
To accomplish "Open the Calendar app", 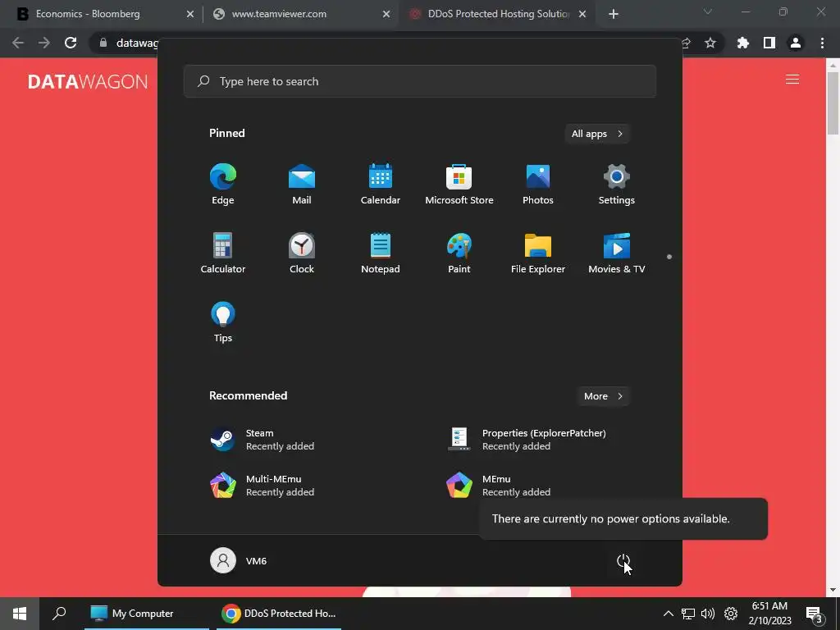I will (381, 184).
